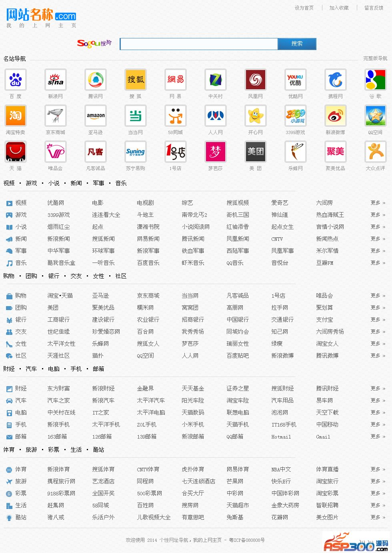Viewport: 392px width, 553px height.
Task: Click the Sogou search input field
Action: tap(199, 44)
